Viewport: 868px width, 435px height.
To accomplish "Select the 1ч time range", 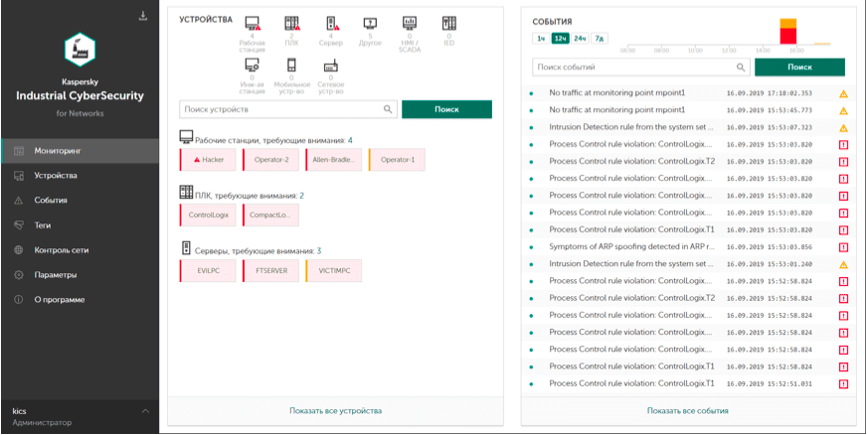I will (x=540, y=38).
